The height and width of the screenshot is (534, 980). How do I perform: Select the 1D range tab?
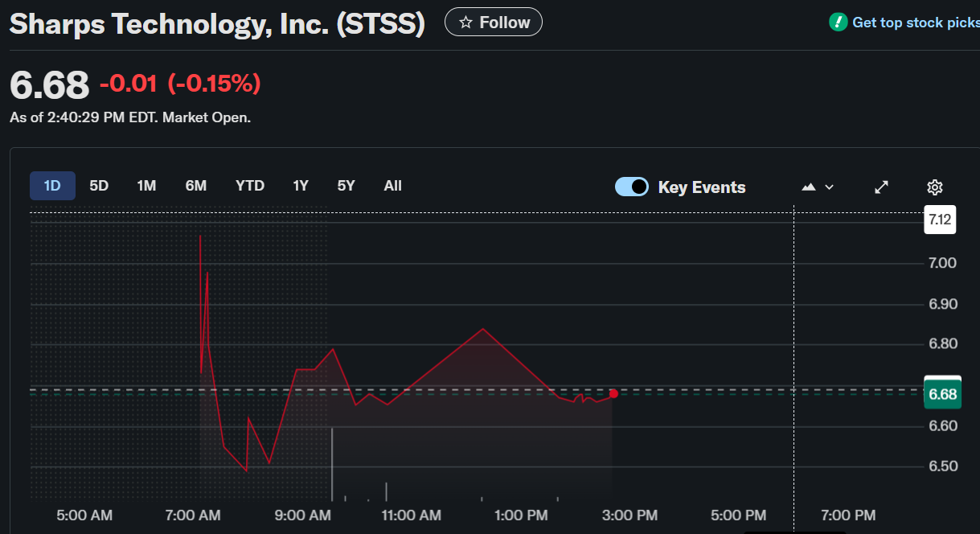(52, 186)
